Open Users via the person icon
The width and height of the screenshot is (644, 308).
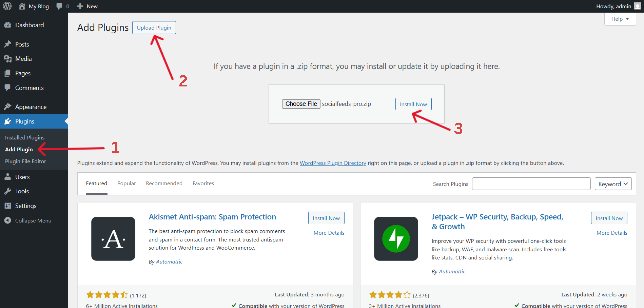pyautogui.click(x=8, y=177)
